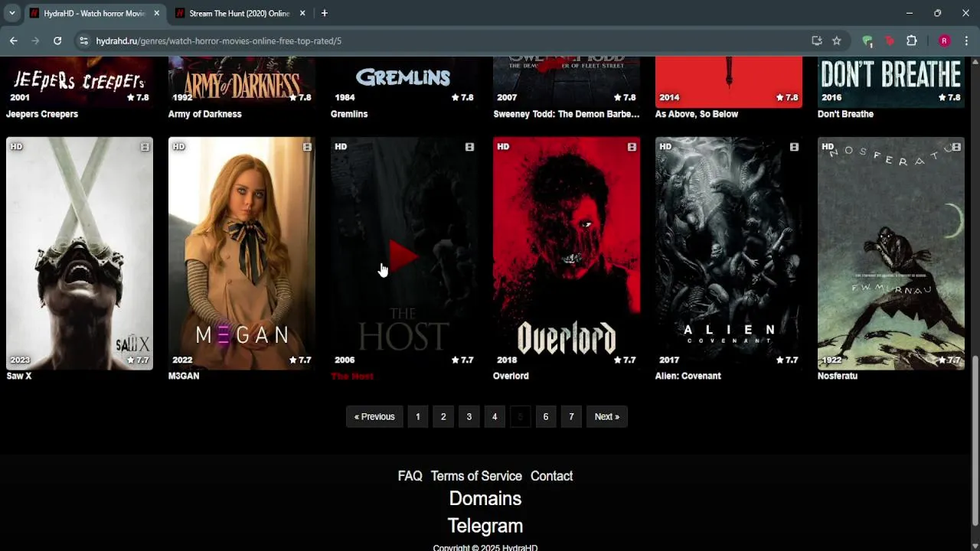Open Saw X poster thumbnail
The height and width of the screenshot is (551, 980).
coord(80,253)
